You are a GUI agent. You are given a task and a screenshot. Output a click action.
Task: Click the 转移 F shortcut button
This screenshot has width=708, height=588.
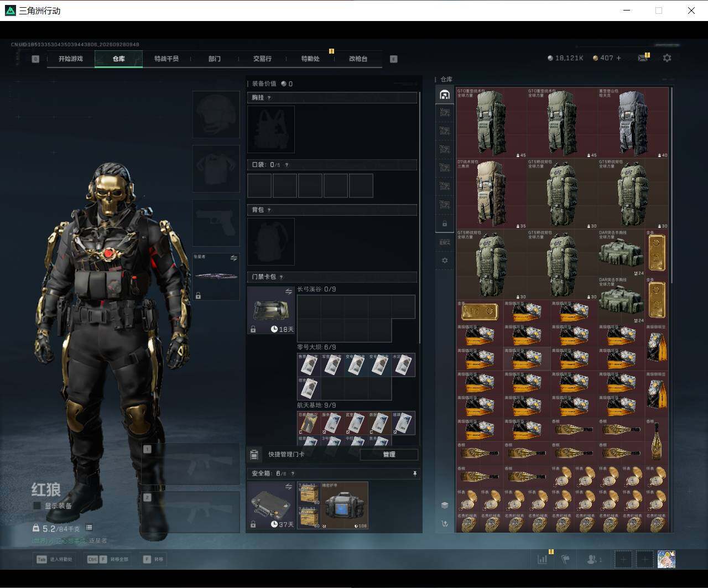click(153, 559)
